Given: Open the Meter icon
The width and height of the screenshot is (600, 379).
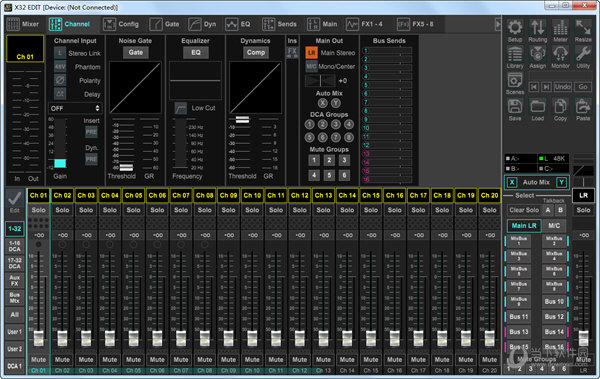Looking at the screenshot, I should (560, 28).
